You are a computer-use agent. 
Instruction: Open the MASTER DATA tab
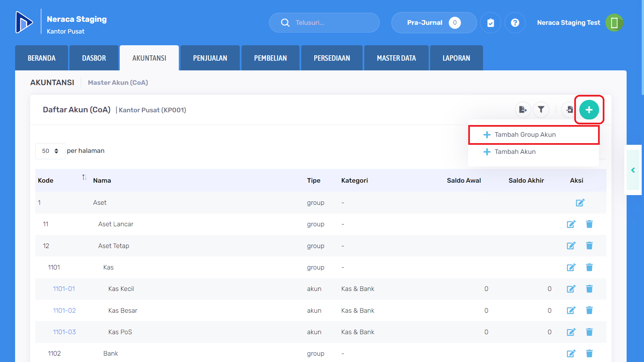(x=396, y=58)
